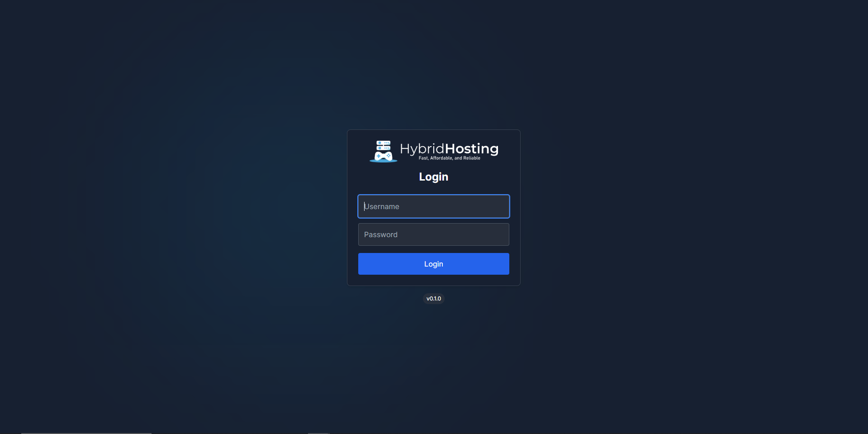Screen dimensions: 868x434
Task: Click the HybridHosting brand logo area
Action: pos(433,150)
